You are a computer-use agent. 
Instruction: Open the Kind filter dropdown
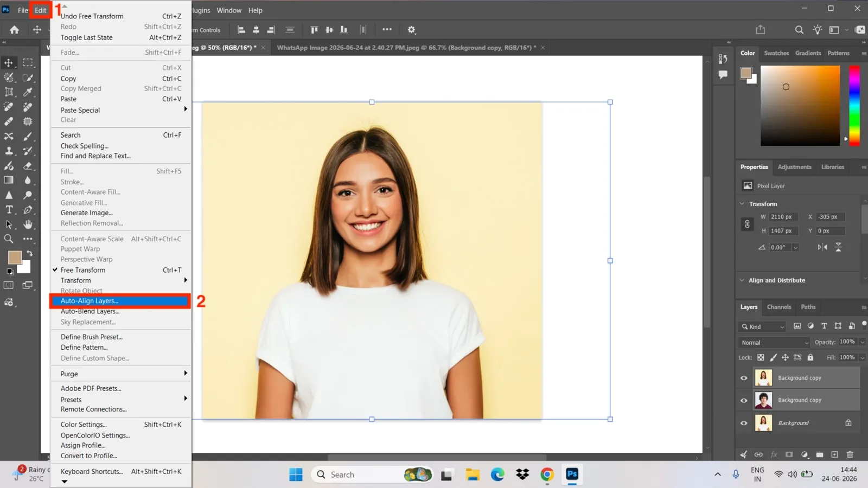(762, 326)
